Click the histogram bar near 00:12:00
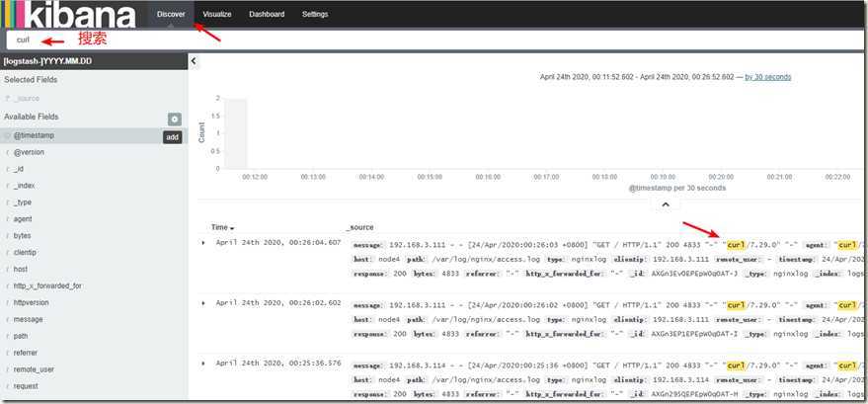The height and width of the screenshot is (404, 868). (236, 132)
